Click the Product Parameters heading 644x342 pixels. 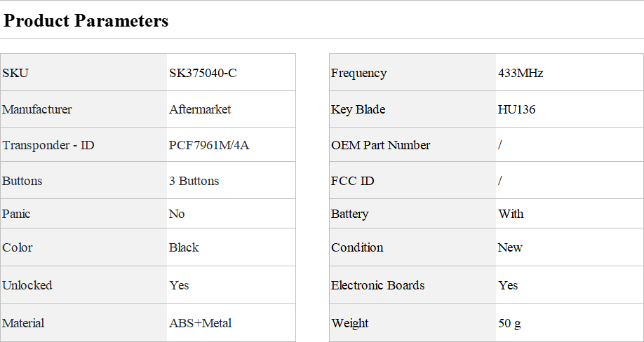86,21
